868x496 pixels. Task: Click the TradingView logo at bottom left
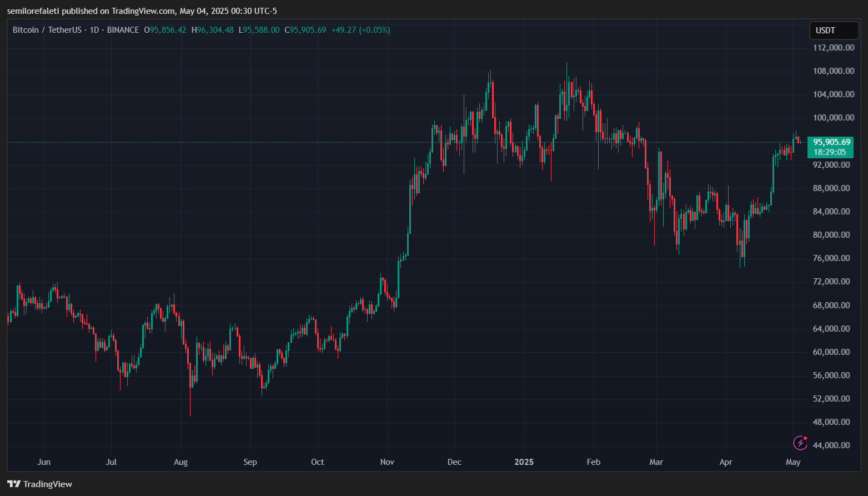pos(40,484)
